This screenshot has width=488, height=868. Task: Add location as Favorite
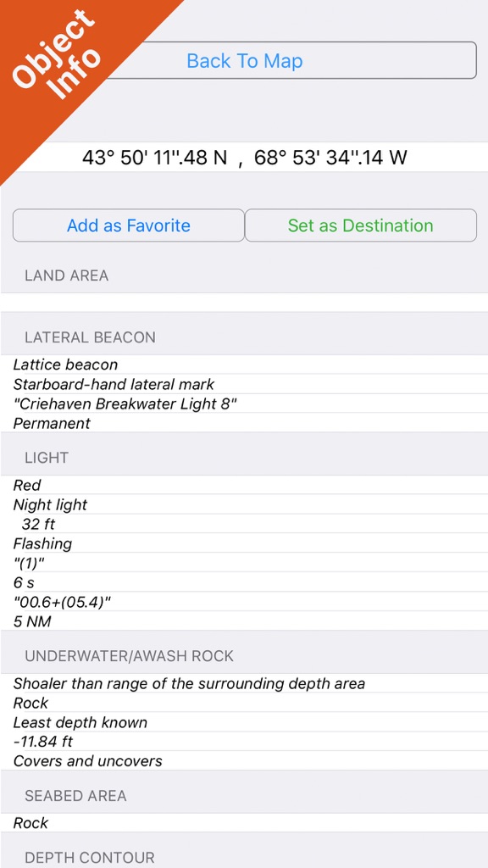(x=129, y=225)
